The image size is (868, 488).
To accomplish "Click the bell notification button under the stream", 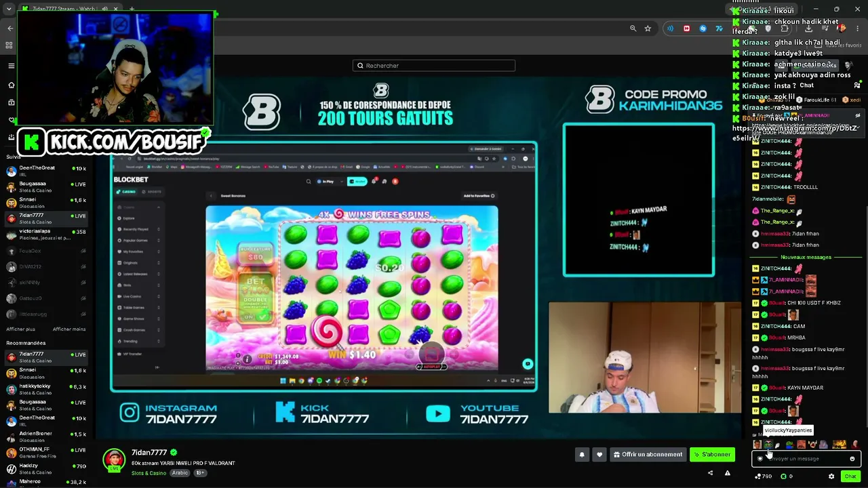I will click(x=581, y=455).
